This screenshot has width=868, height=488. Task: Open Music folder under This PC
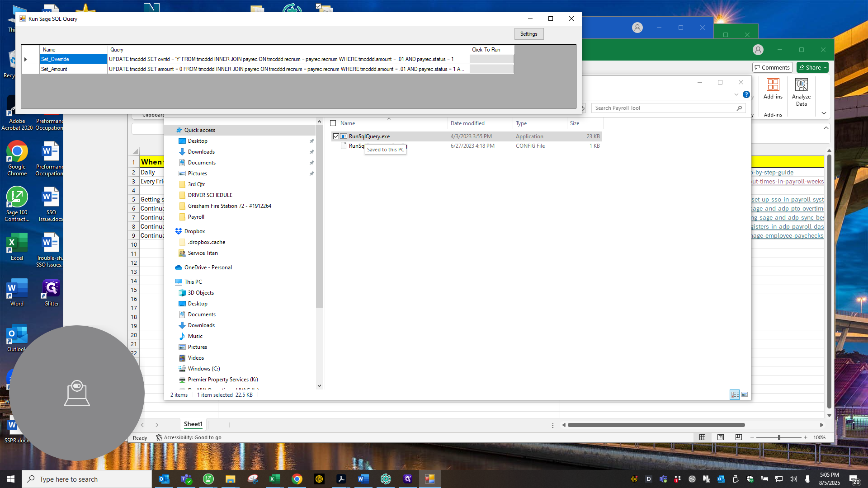pos(195,336)
